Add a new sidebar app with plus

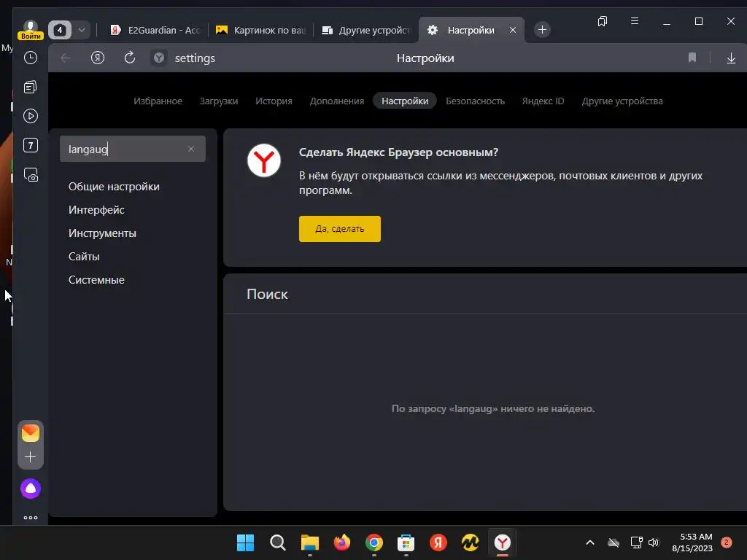(x=31, y=457)
